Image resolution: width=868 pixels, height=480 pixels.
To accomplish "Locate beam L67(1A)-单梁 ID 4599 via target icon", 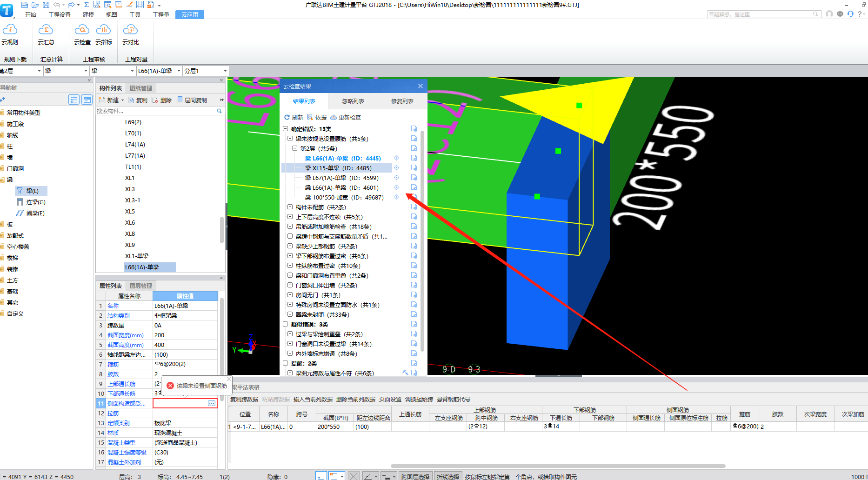I will pos(396,178).
